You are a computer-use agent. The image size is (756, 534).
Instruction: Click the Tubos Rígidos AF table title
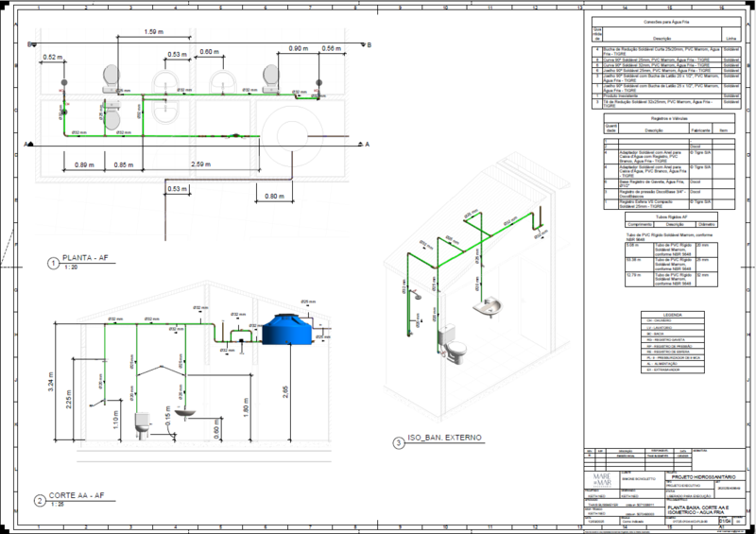pos(671,217)
